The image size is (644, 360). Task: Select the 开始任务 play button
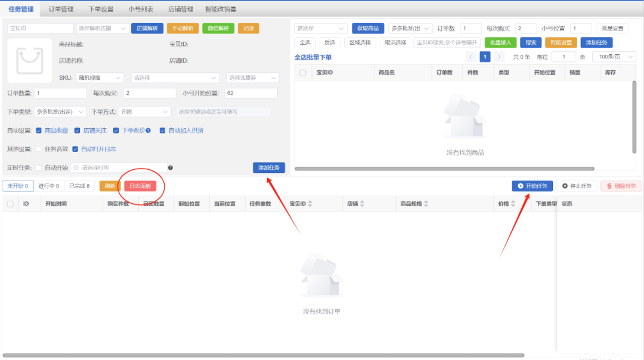pyautogui.click(x=531, y=185)
